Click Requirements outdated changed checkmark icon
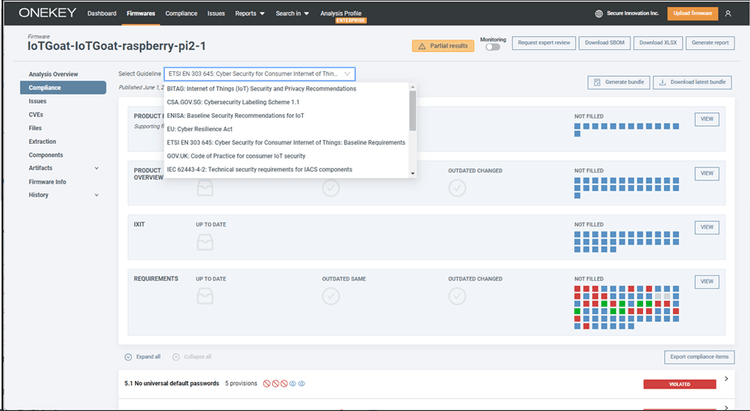The width and height of the screenshot is (750, 411). [x=458, y=296]
